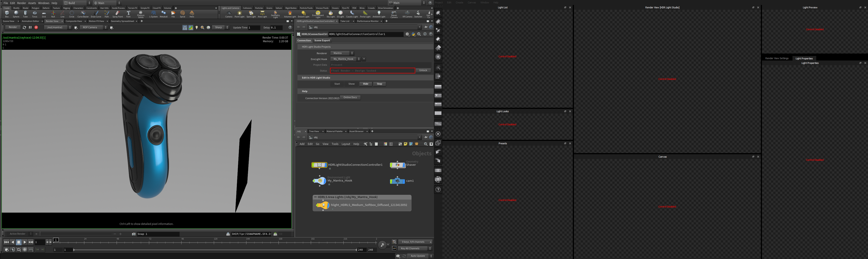Screen dimensions: 868x259
Task: Open the Sharp filter dropdown
Action: (x=220, y=28)
